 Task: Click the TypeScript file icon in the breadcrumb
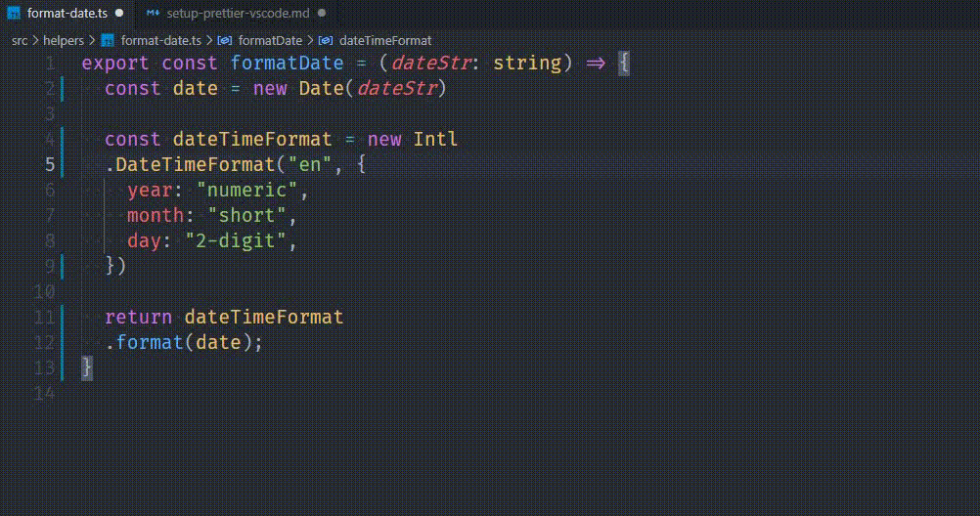coord(108,41)
